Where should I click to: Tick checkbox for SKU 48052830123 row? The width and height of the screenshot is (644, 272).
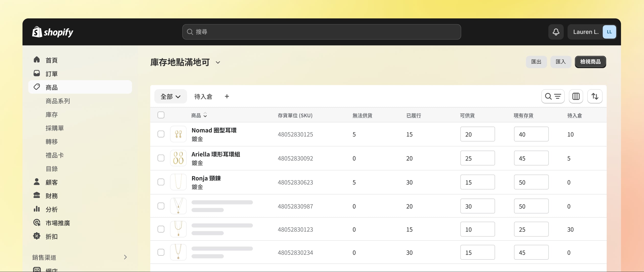(161, 229)
